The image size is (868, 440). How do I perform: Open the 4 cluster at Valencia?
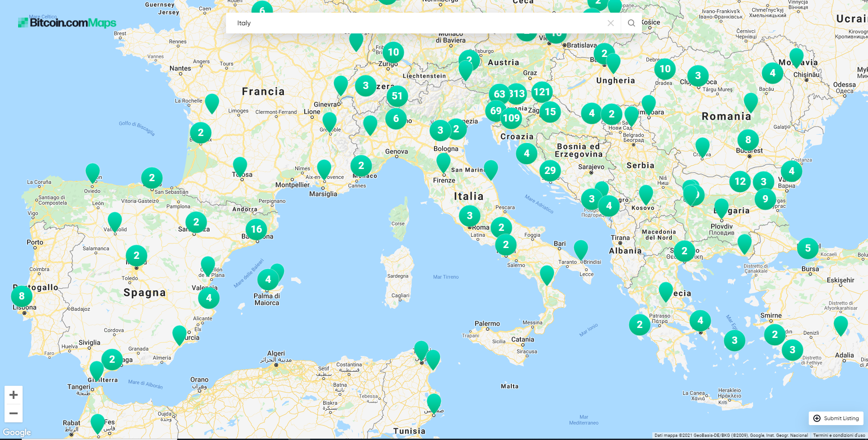[209, 298]
